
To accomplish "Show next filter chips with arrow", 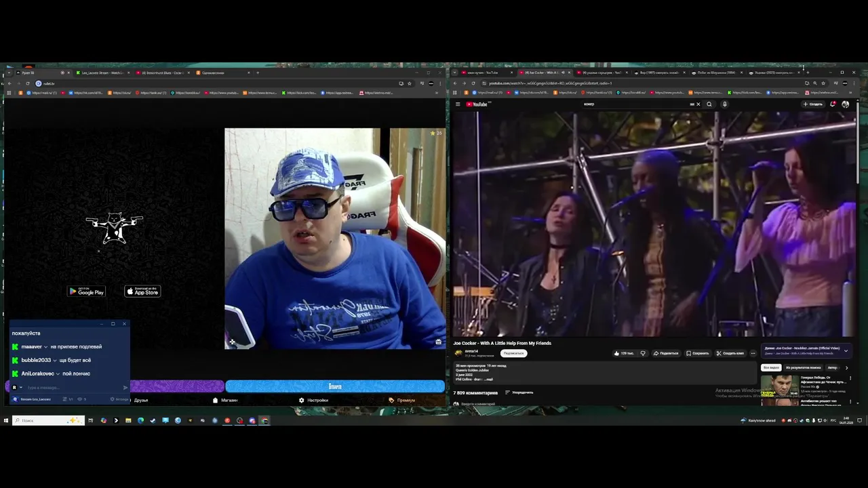I will click(x=846, y=367).
